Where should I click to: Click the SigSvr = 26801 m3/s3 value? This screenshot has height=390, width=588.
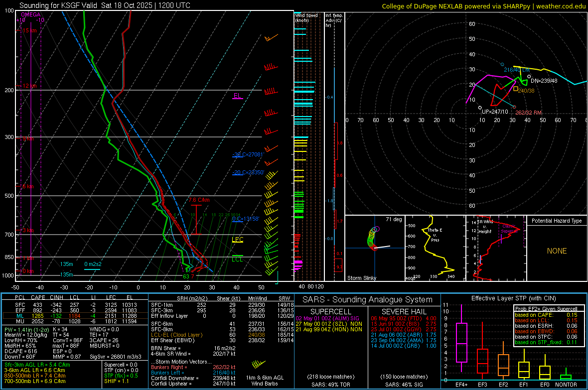[x=116, y=357]
